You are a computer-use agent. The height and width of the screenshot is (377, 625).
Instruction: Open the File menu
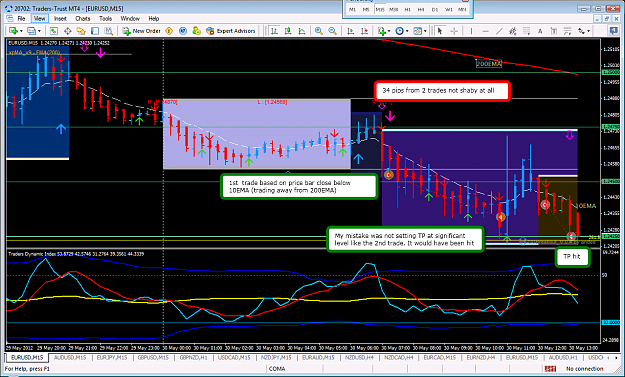[21, 18]
